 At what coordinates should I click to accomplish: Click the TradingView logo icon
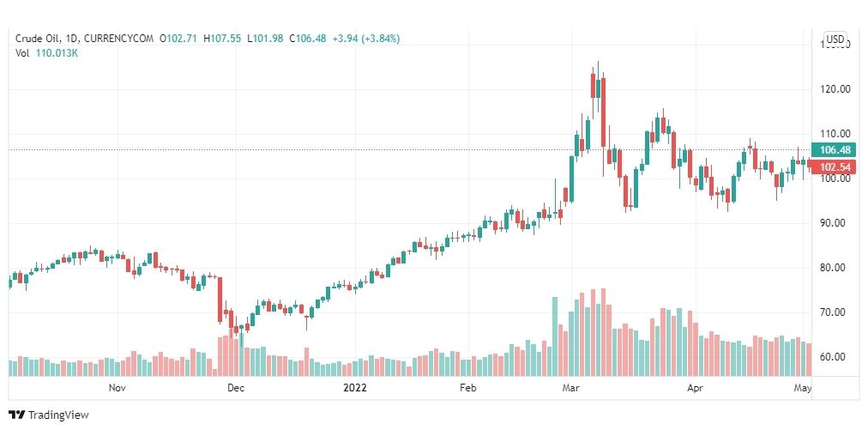click(x=17, y=415)
